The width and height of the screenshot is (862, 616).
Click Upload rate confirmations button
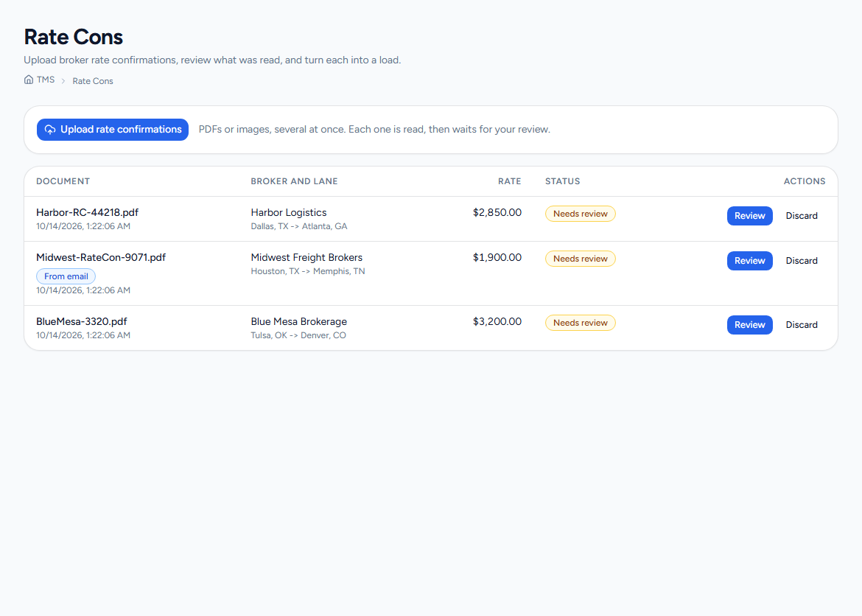pos(113,130)
